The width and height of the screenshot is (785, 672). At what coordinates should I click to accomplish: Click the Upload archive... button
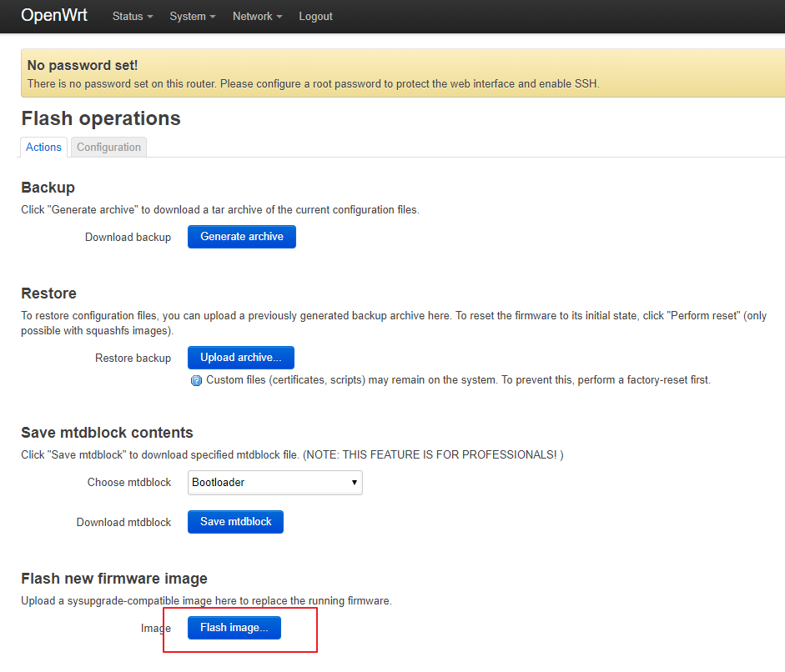click(241, 358)
